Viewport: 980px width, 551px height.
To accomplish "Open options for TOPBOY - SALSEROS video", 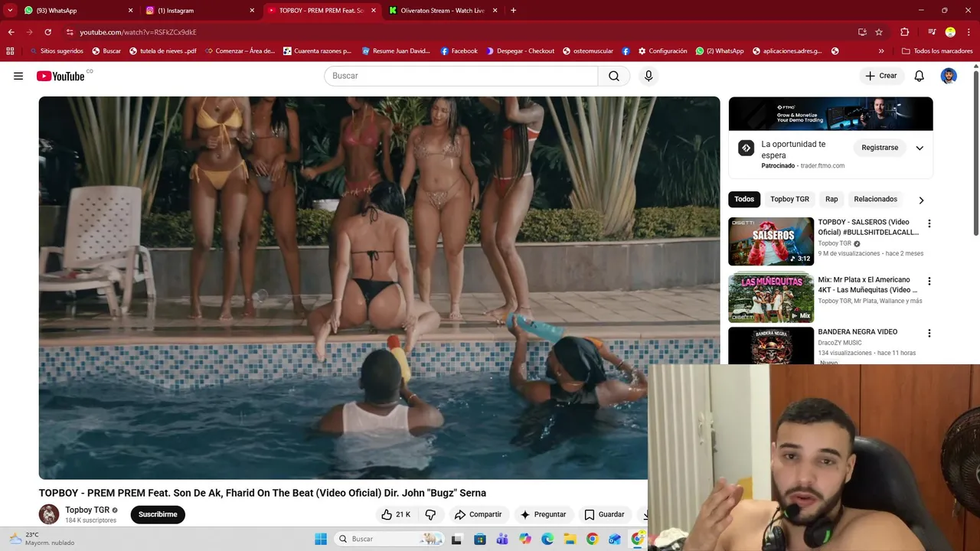I will tap(929, 223).
